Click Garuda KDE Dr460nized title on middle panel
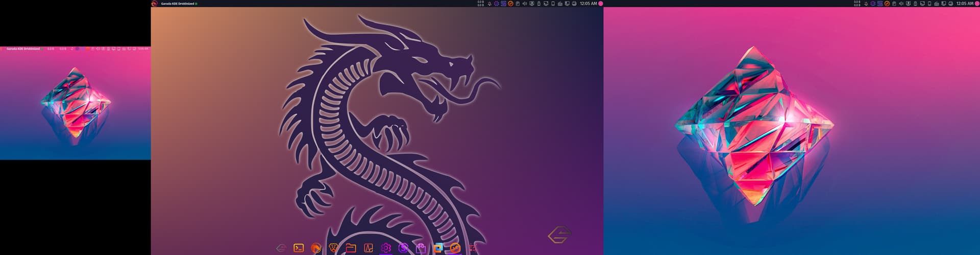Image resolution: width=980 pixels, height=255 pixels. point(177,4)
